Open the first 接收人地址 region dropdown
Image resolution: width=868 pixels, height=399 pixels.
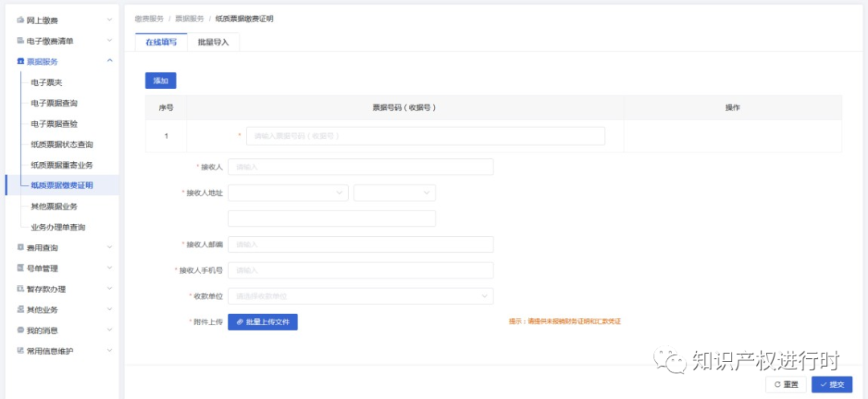point(288,193)
